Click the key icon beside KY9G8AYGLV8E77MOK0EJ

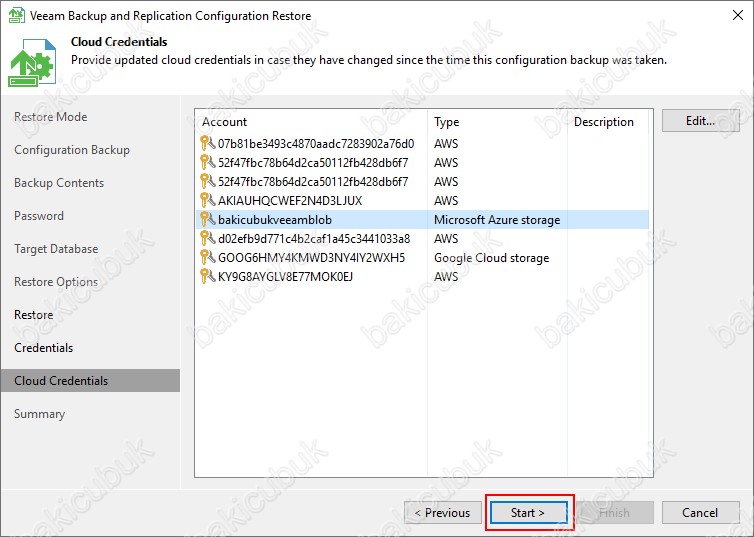(x=207, y=276)
